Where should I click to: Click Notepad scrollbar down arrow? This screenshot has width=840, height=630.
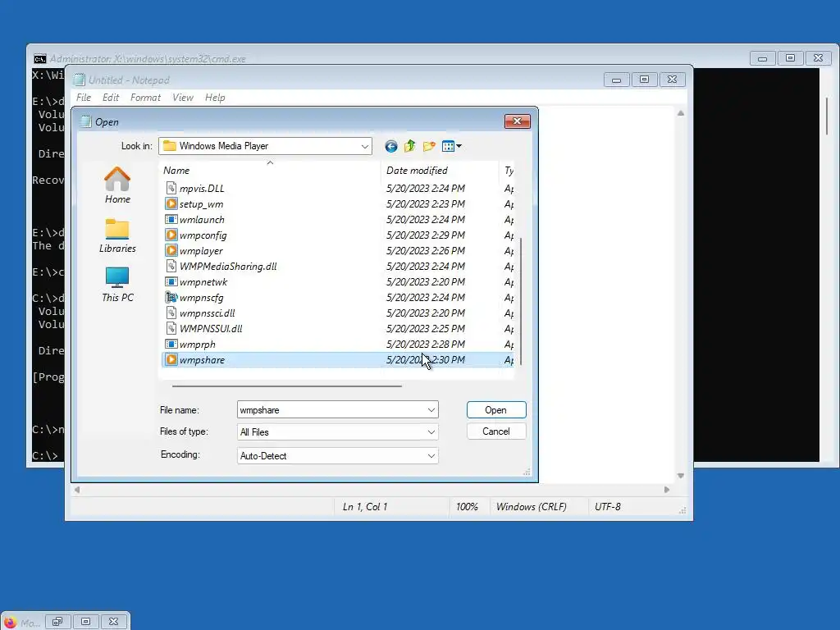tap(680, 476)
